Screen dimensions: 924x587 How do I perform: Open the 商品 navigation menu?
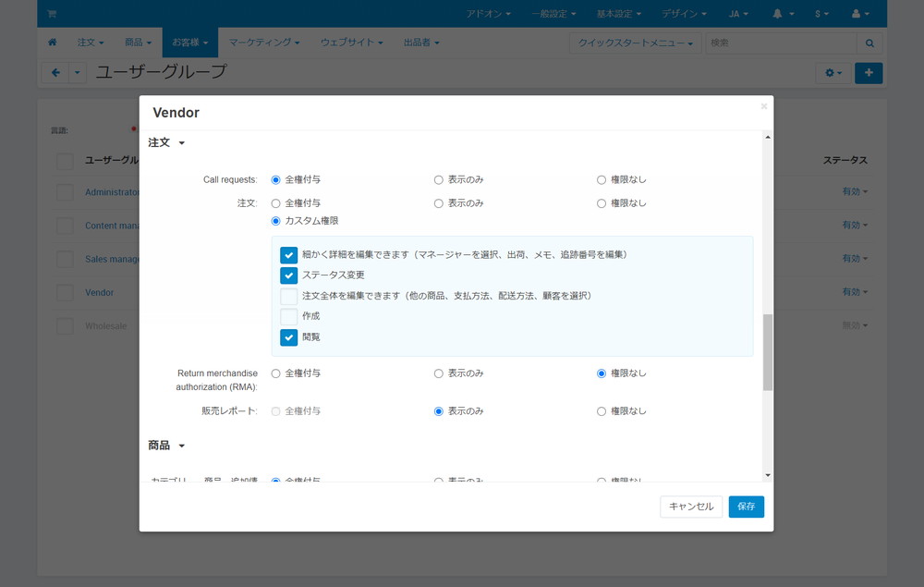tap(138, 43)
